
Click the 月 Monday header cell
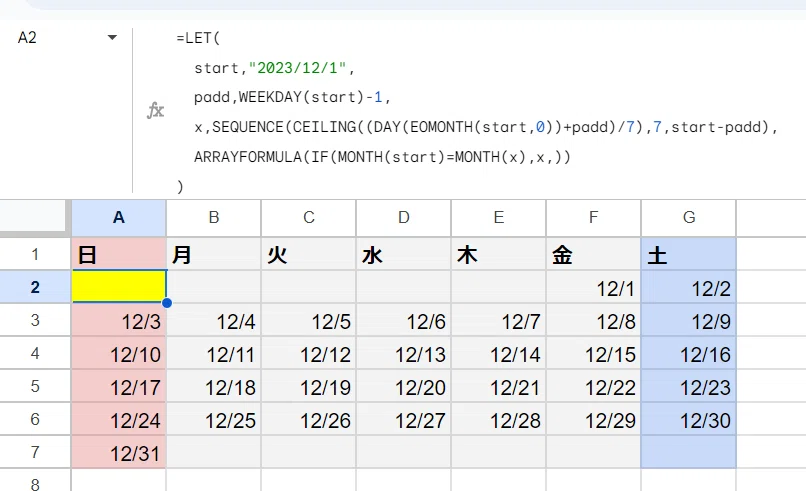coord(214,254)
